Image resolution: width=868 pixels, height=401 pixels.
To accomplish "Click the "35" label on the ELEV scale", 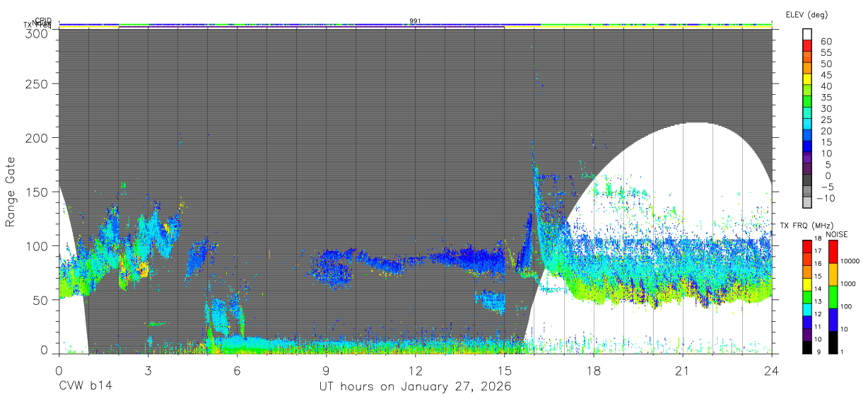I will [x=826, y=98].
